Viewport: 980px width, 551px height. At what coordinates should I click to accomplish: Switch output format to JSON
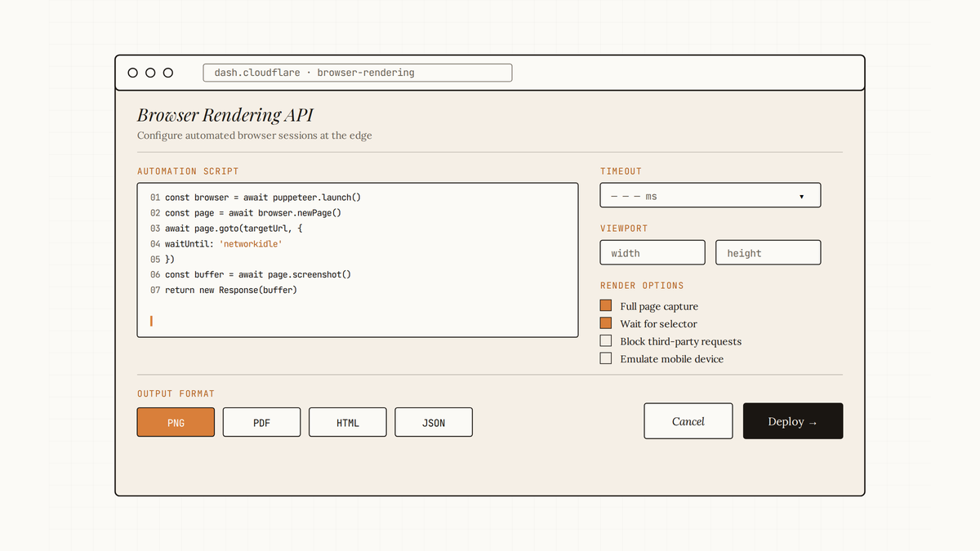(434, 423)
